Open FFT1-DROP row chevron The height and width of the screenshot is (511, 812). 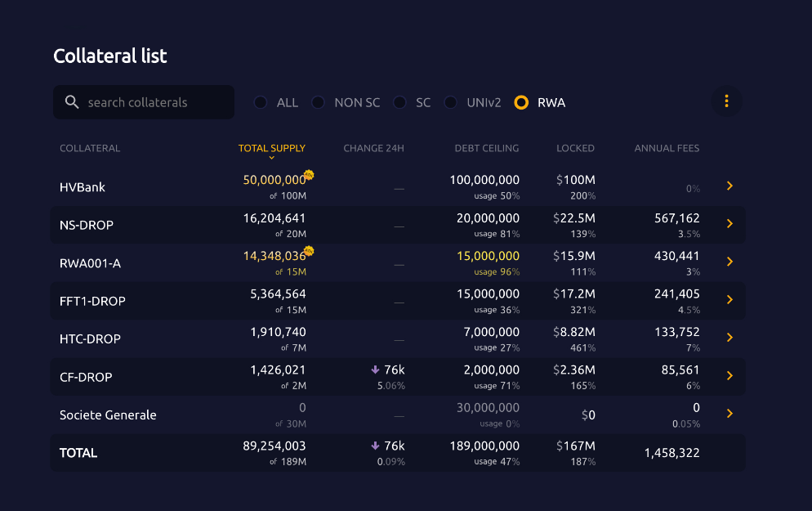(x=729, y=299)
